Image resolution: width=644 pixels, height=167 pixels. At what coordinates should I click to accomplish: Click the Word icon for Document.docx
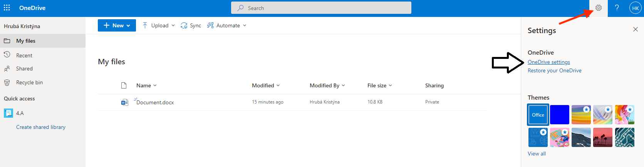pos(124,102)
